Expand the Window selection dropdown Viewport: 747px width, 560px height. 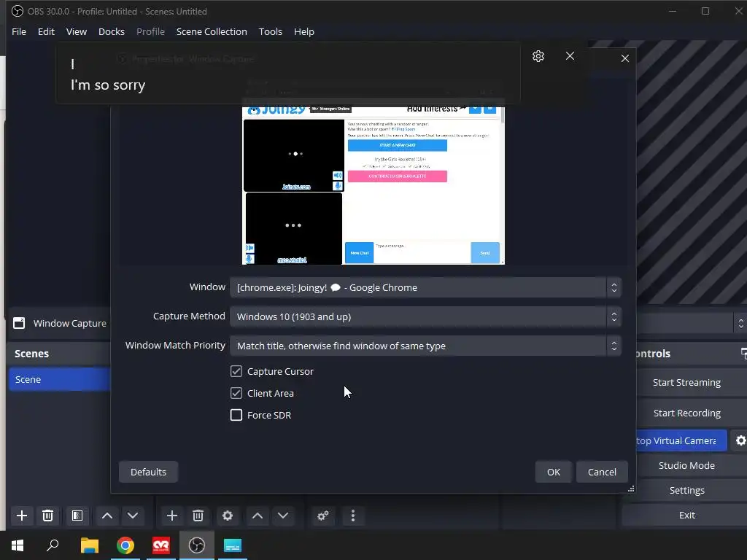click(425, 287)
